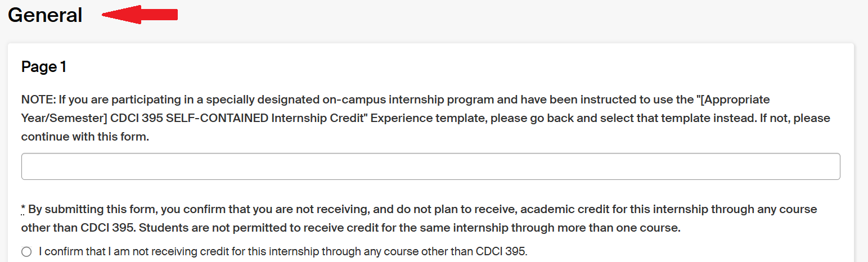The width and height of the screenshot is (868, 262).
Task: Focus the empty text field below the NOTE
Action: tap(430, 166)
